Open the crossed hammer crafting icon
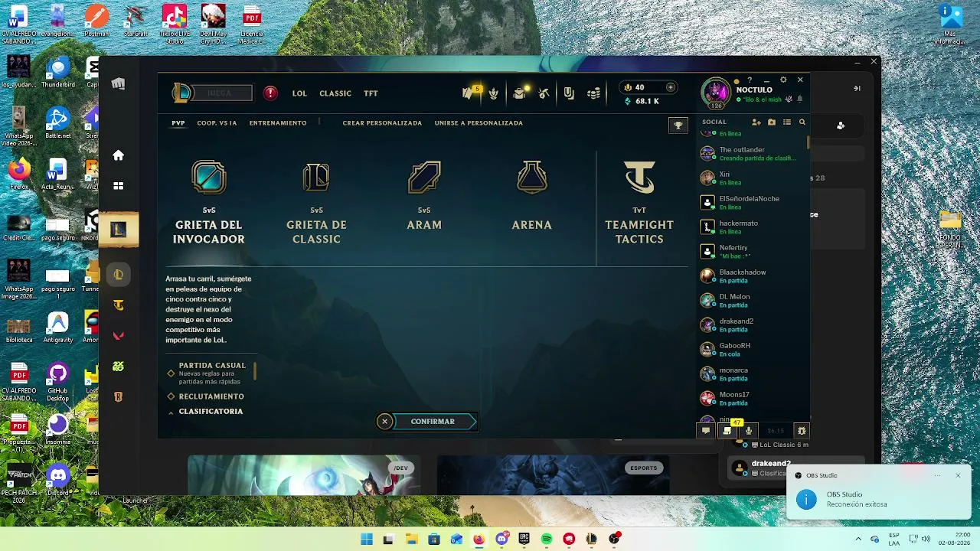Screen dimensions: 980x551 point(544,93)
